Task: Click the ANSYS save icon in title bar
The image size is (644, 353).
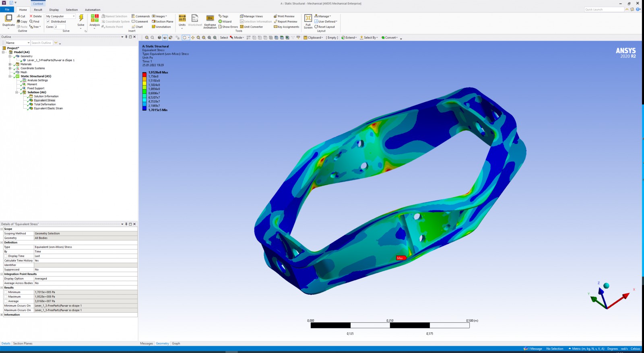Action: point(11,3)
